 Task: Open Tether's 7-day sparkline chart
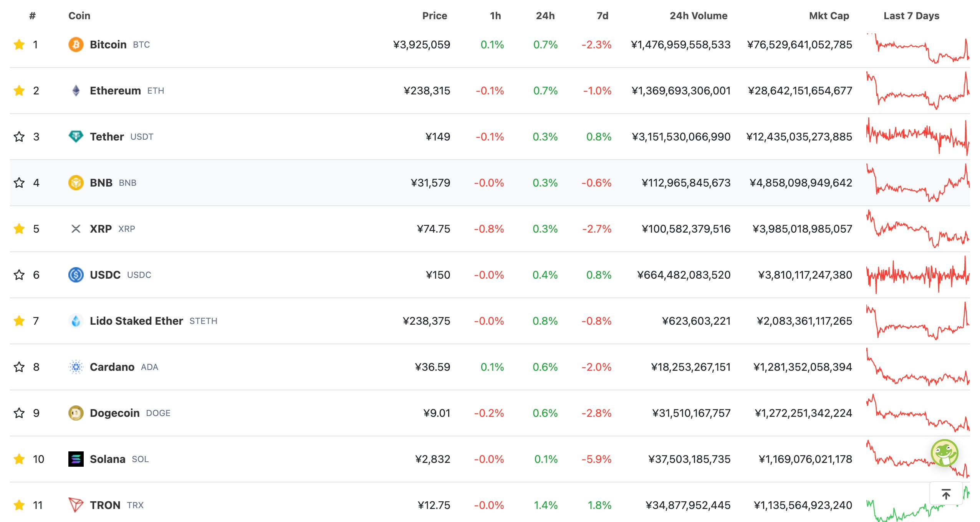pos(918,137)
